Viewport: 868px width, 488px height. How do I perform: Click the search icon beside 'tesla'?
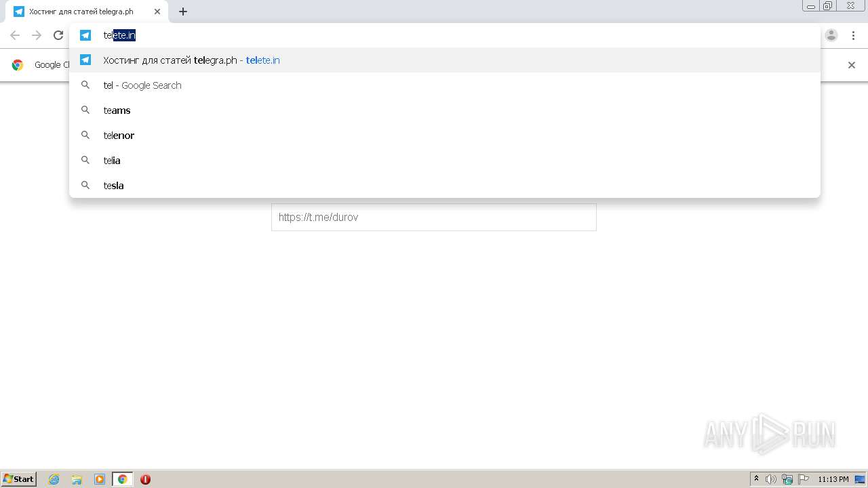coord(85,185)
